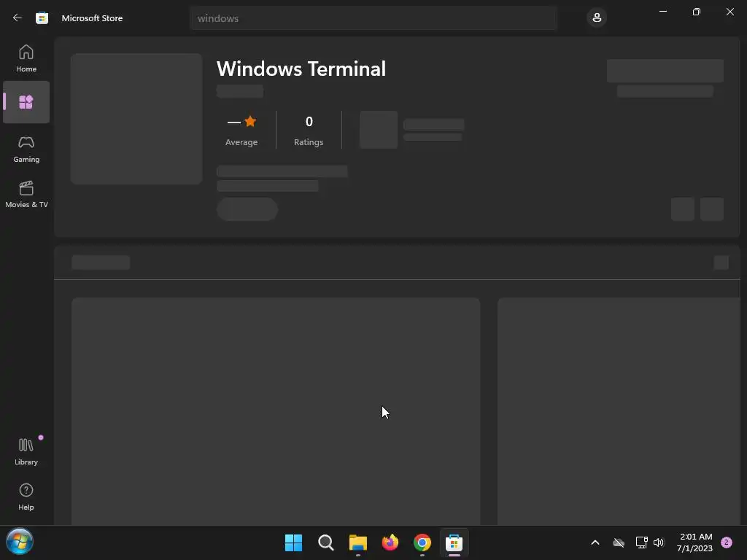Click the OneDrive cloud tray icon
This screenshot has width=747, height=560.
pyautogui.click(x=619, y=542)
